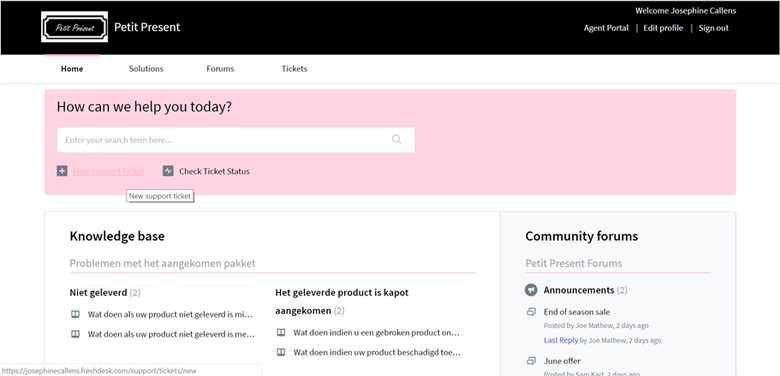Viewport: 780px width, 376px height.
Task: Click the status icon beside Check Ticket Status
Action: (168, 171)
